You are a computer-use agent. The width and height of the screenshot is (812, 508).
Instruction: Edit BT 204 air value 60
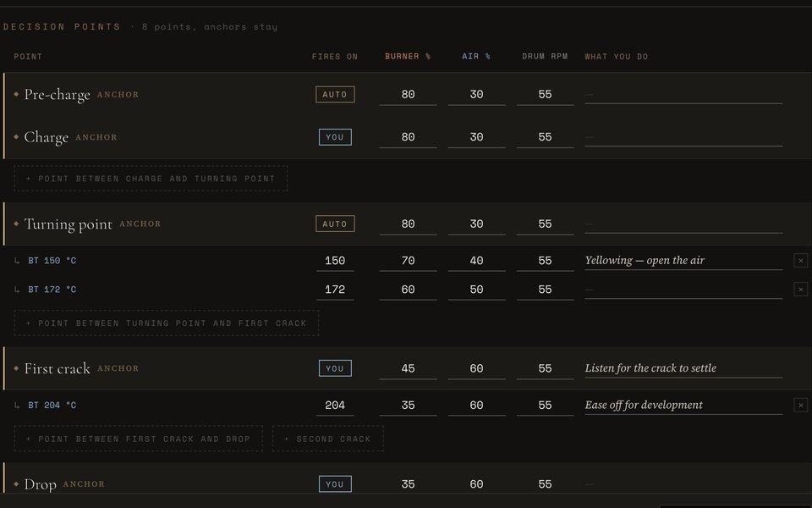click(x=476, y=406)
